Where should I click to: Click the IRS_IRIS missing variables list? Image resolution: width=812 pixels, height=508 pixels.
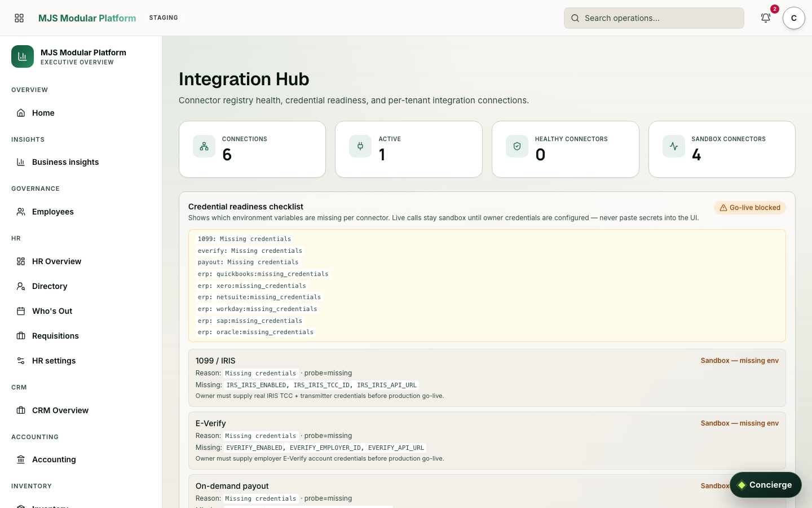(321, 385)
